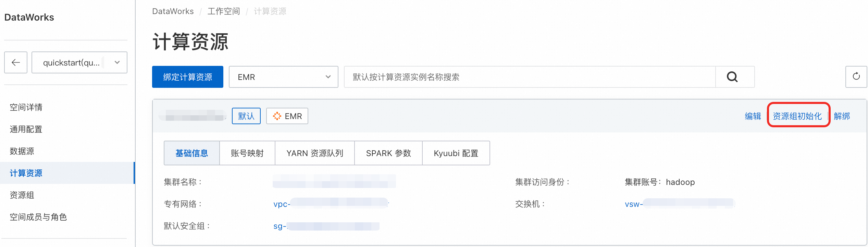Switch to the Kyuubi 配置 tab
Screen dimensions: 868x247
click(x=456, y=153)
